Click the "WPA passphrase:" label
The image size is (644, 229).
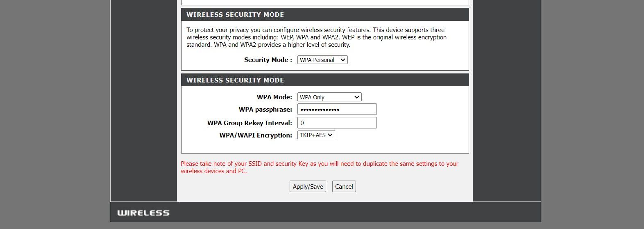click(265, 110)
